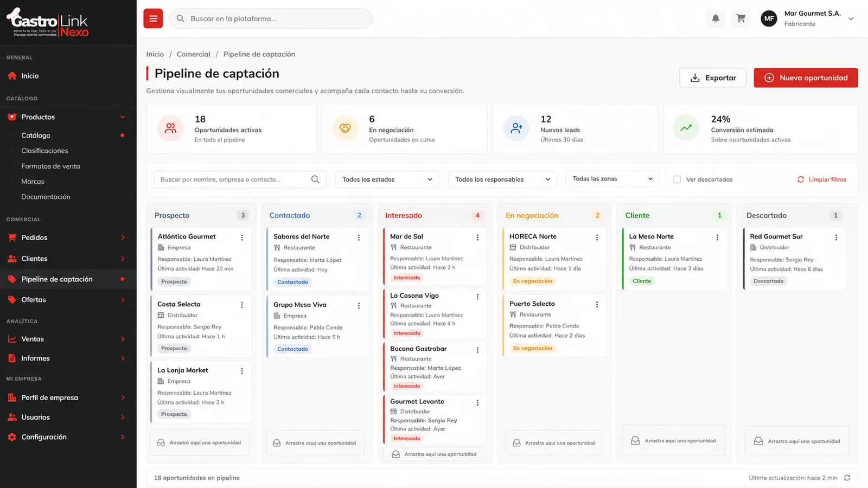Image resolution: width=868 pixels, height=488 pixels.
Task: Toggle the red hamburger menu button
Action: pos(153,18)
